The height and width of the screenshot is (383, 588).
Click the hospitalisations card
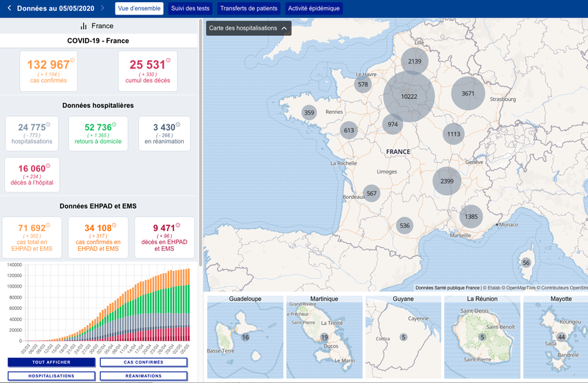tap(32, 133)
